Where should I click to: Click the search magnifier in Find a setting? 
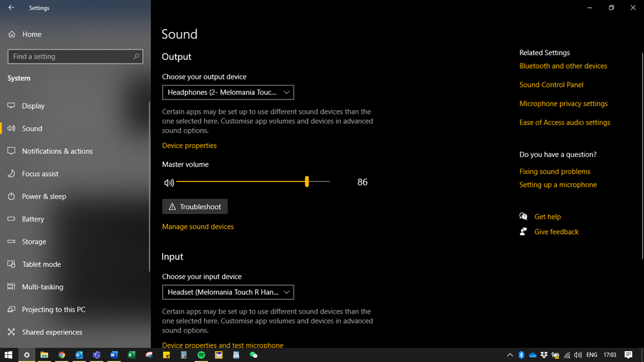coord(136,56)
